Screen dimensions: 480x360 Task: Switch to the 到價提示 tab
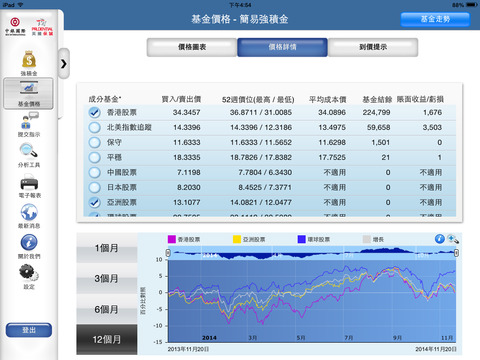tap(373, 47)
